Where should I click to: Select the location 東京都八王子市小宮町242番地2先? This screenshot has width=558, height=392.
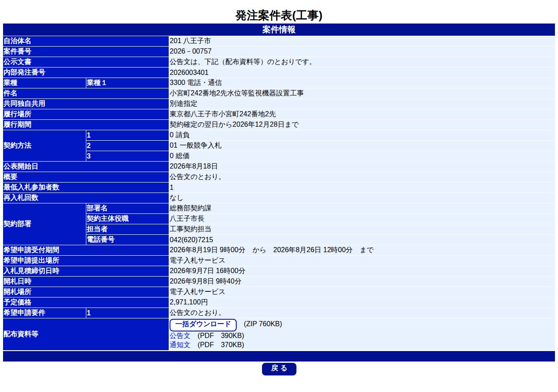pyautogui.click(x=223, y=114)
